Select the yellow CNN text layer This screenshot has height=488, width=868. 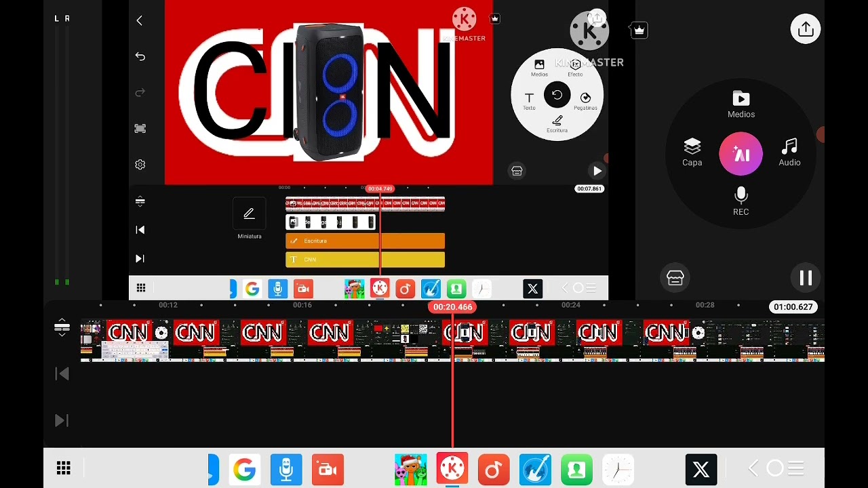[x=365, y=260]
